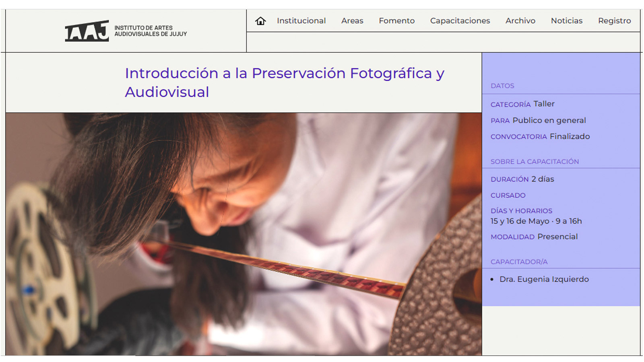Click the Taller category value

(544, 104)
